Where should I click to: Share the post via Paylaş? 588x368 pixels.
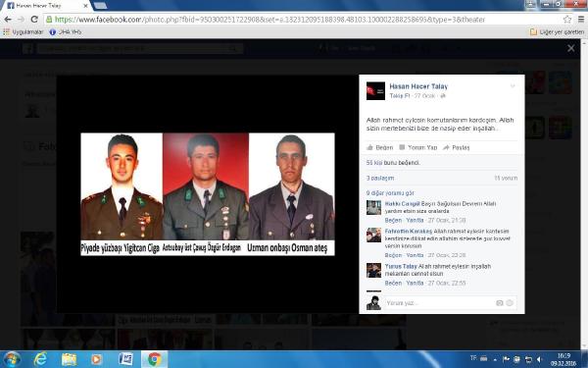pyautogui.click(x=457, y=147)
